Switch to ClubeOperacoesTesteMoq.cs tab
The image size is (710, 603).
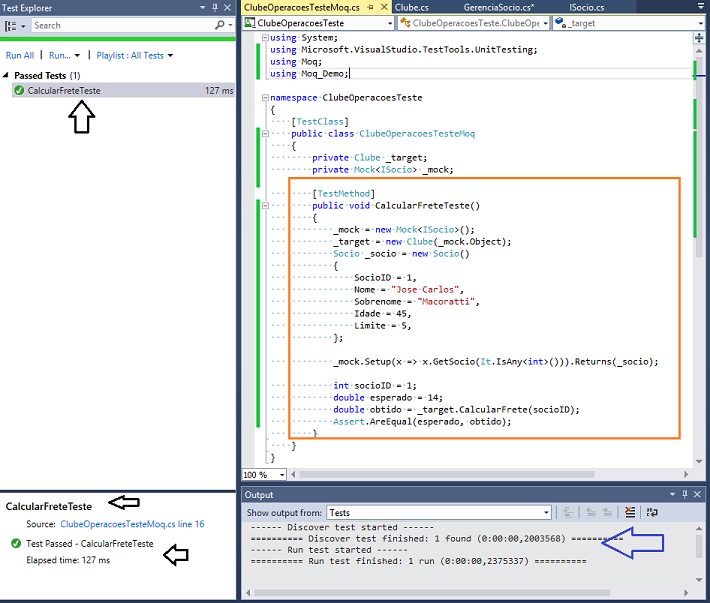point(302,7)
